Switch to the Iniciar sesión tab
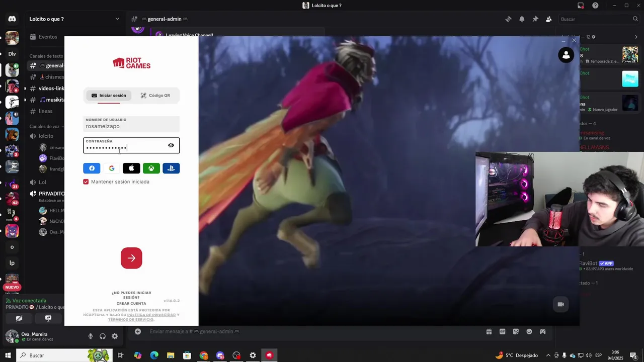The image size is (644, 362). [x=109, y=96]
